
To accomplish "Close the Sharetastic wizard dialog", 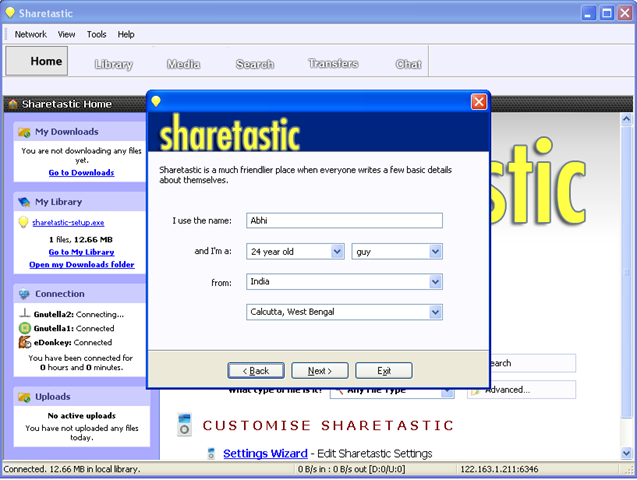I will [479, 102].
